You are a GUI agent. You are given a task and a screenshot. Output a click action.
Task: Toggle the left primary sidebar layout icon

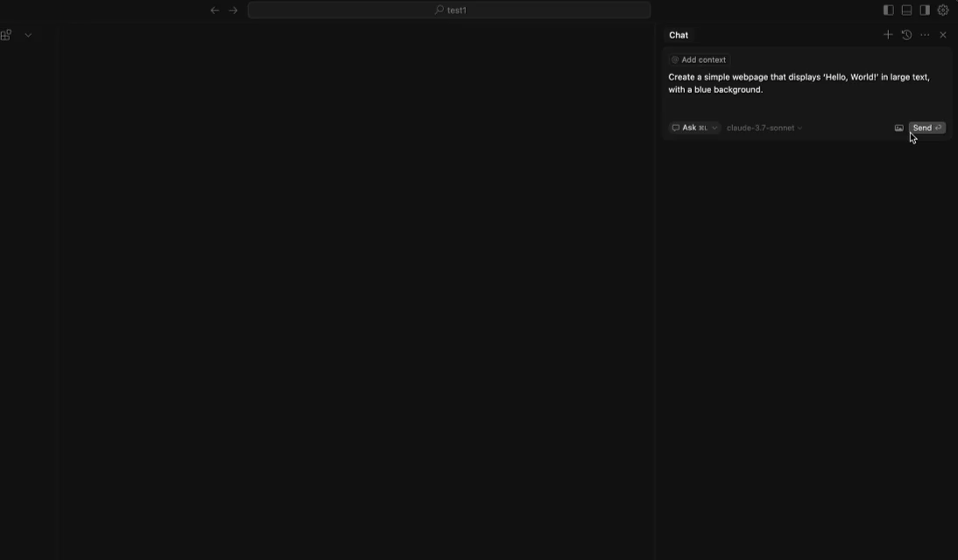888,10
